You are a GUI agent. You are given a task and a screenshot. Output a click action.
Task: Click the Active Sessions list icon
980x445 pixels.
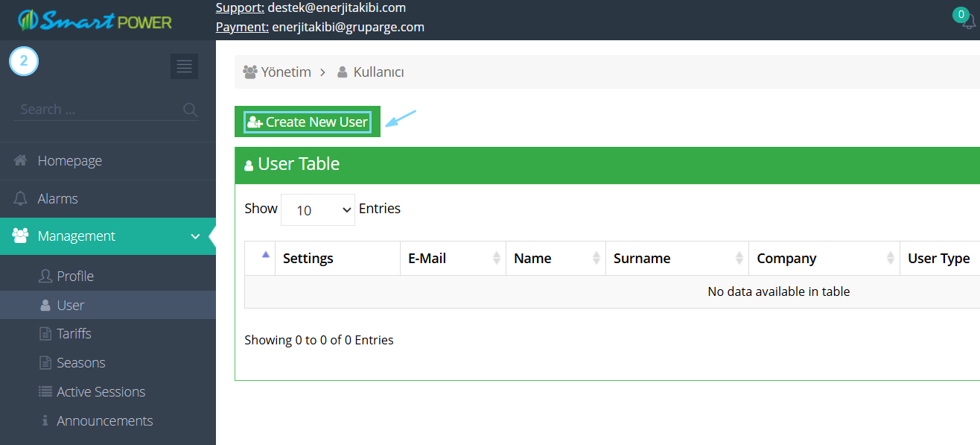[x=45, y=392]
